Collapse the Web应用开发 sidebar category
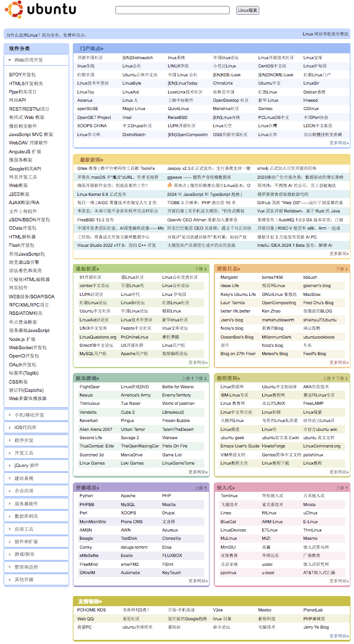Viewport: 354px width, 644px height. pos(36,60)
